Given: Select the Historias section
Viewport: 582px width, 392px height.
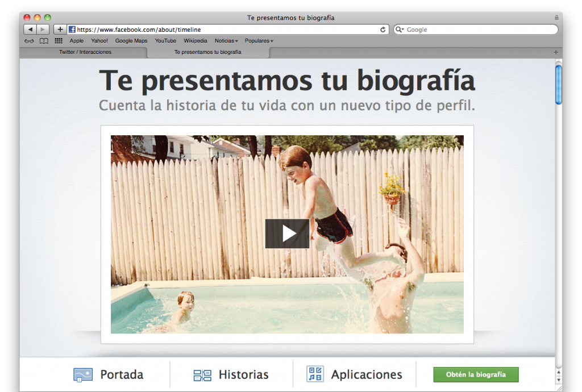Looking at the screenshot, I should click(231, 374).
